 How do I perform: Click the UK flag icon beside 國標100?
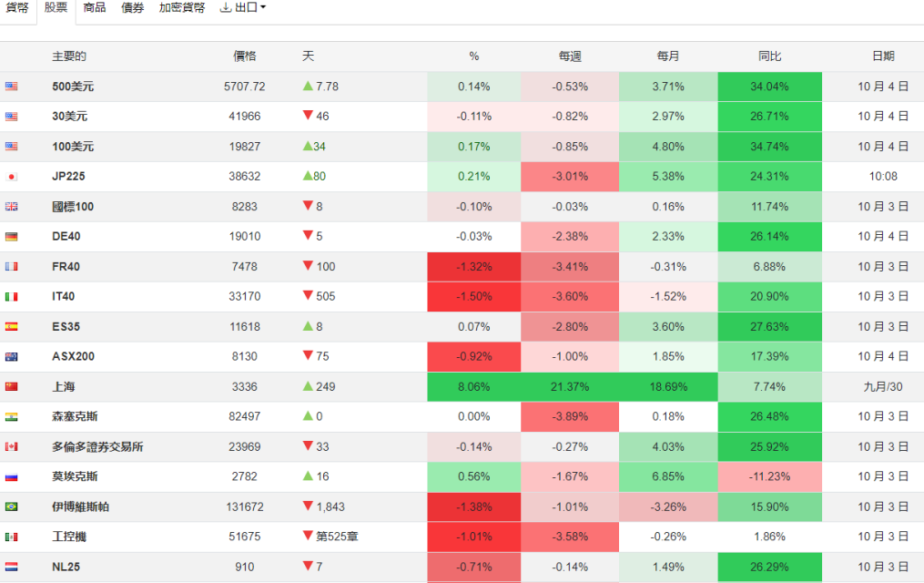pos(11,207)
